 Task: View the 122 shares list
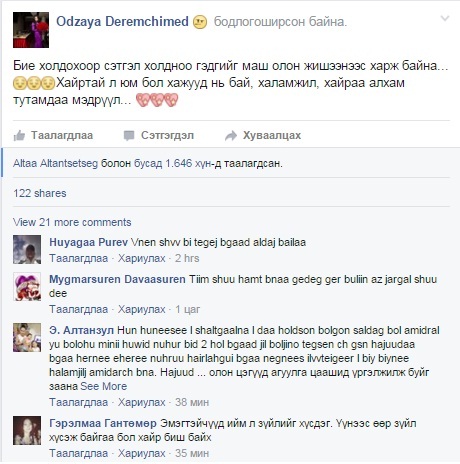click(x=40, y=193)
